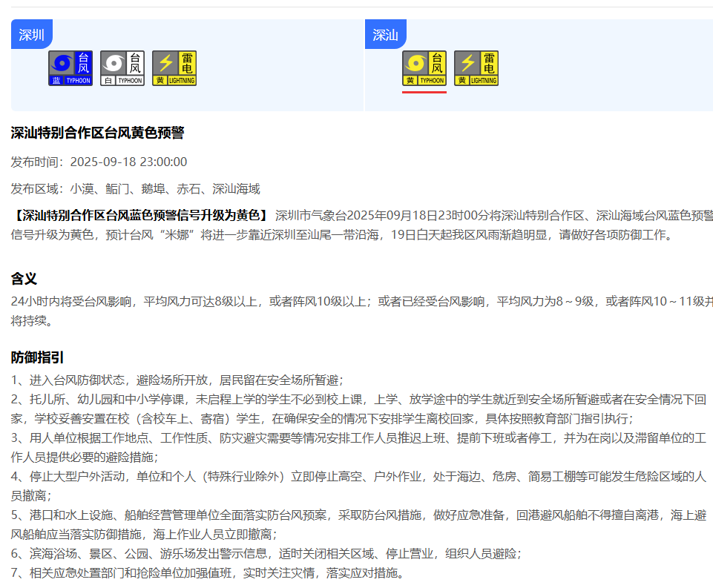Select Shenzhen white typhoon warning icon
713x588 pixels.
[x=122, y=68]
